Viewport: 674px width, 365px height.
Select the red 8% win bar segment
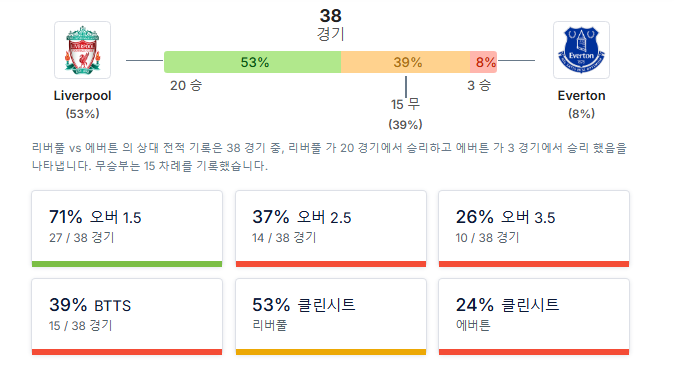[x=484, y=62]
